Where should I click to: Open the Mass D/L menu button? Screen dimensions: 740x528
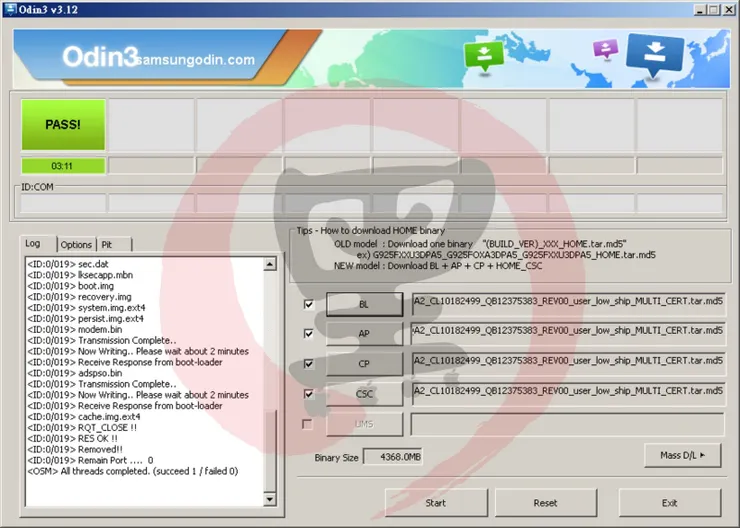pyautogui.click(x=682, y=455)
